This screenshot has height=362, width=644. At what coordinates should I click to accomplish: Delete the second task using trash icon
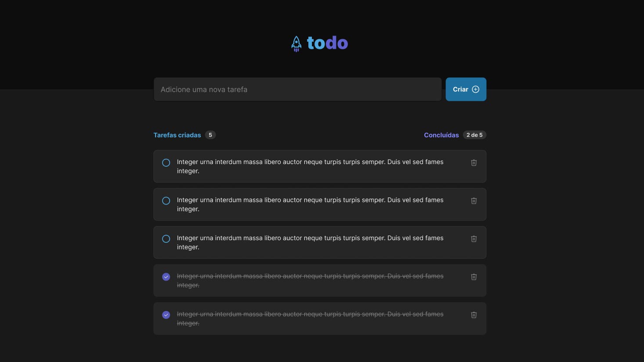tap(474, 201)
